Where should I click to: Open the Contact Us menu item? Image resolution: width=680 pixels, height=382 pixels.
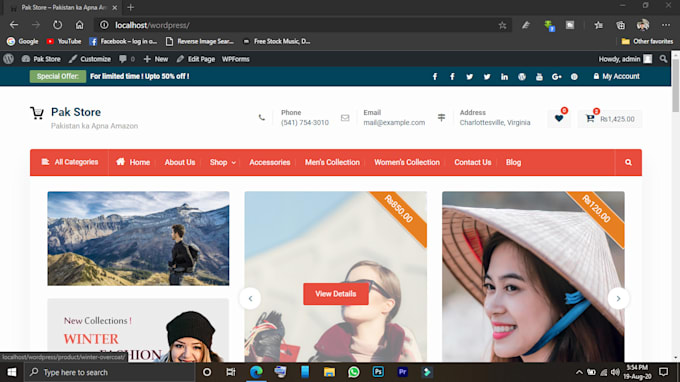(473, 162)
